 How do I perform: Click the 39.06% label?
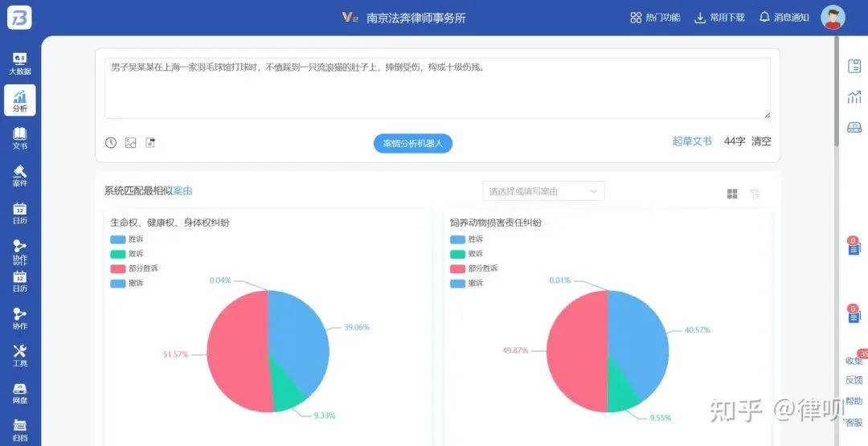(x=357, y=328)
